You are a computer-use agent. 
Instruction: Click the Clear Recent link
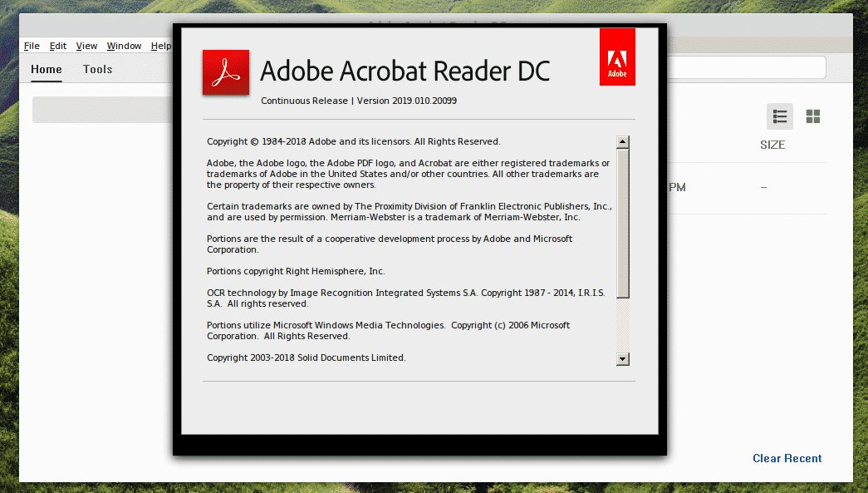point(787,458)
